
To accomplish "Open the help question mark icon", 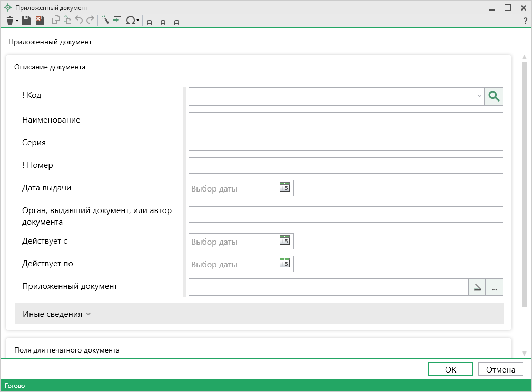I will pos(525,21).
